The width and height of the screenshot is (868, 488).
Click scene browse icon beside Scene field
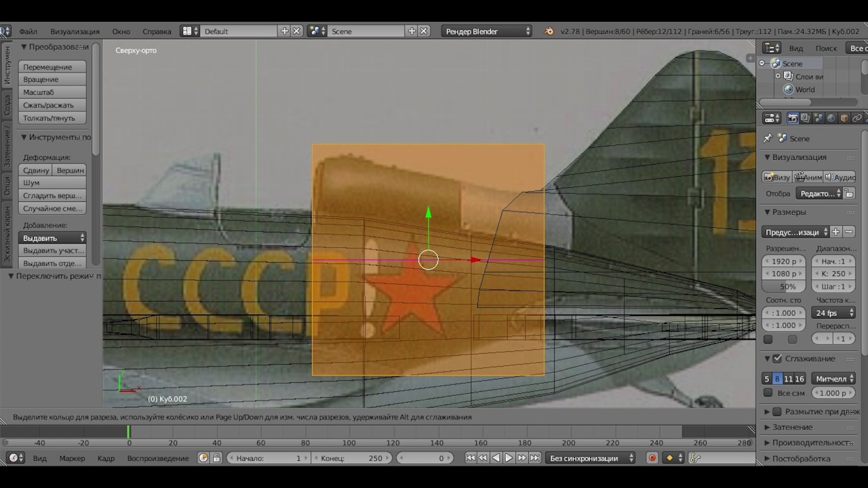[317, 31]
